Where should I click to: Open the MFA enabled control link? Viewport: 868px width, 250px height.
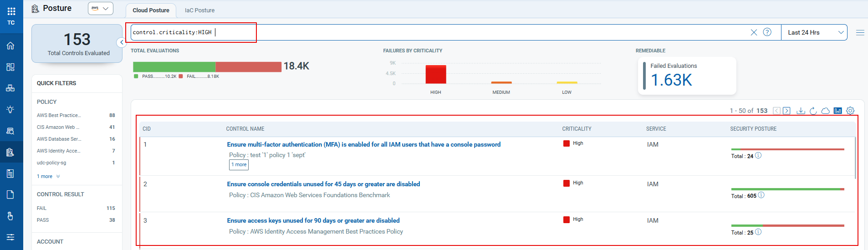[x=363, y=144]
